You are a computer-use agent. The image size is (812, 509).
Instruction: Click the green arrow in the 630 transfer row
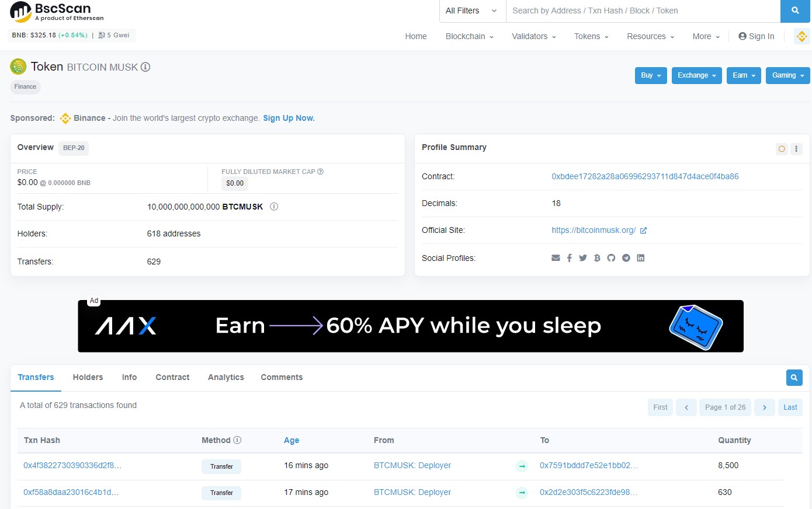pos(522,493)
